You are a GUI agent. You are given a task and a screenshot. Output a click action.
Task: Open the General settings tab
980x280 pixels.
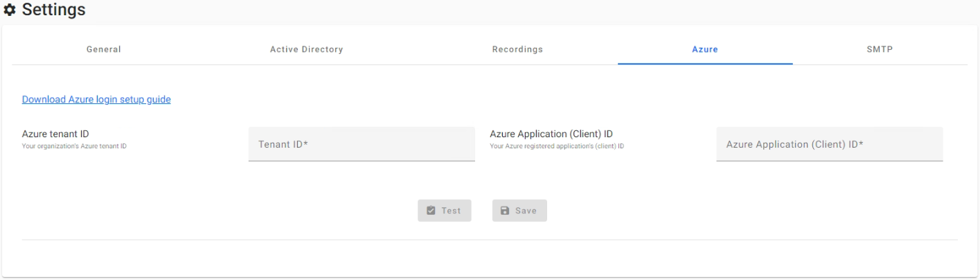(104, 49)
